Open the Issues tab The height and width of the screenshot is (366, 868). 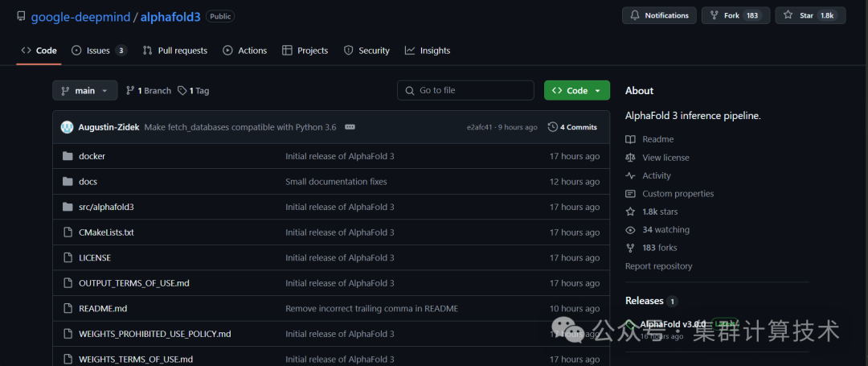point(100,51)
